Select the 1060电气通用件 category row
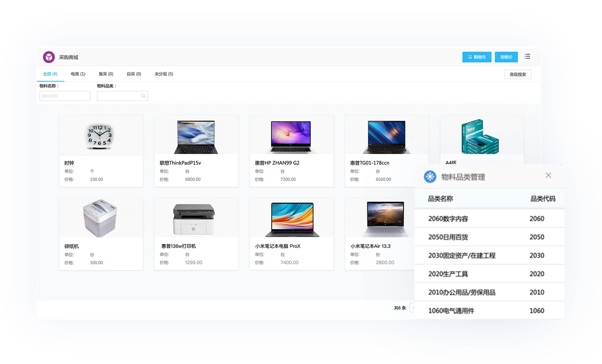Screen dimensions: 602x364 point(489,311)
